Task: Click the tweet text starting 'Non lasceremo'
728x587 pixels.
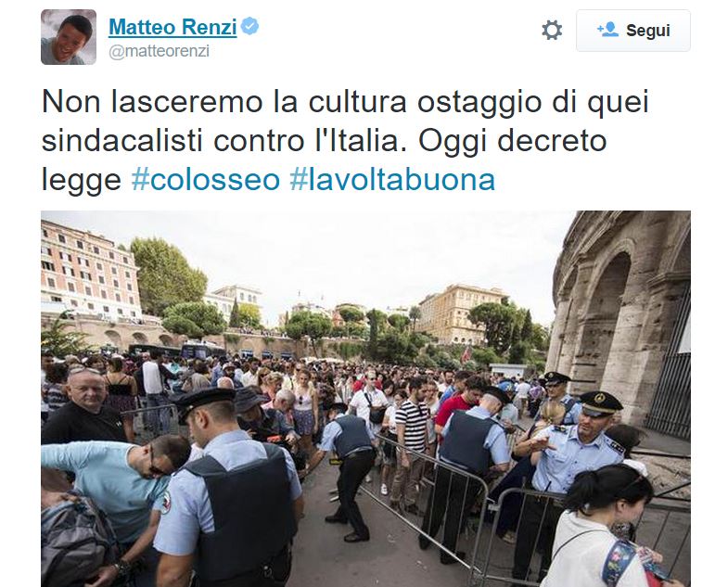Action: [345, 141]
